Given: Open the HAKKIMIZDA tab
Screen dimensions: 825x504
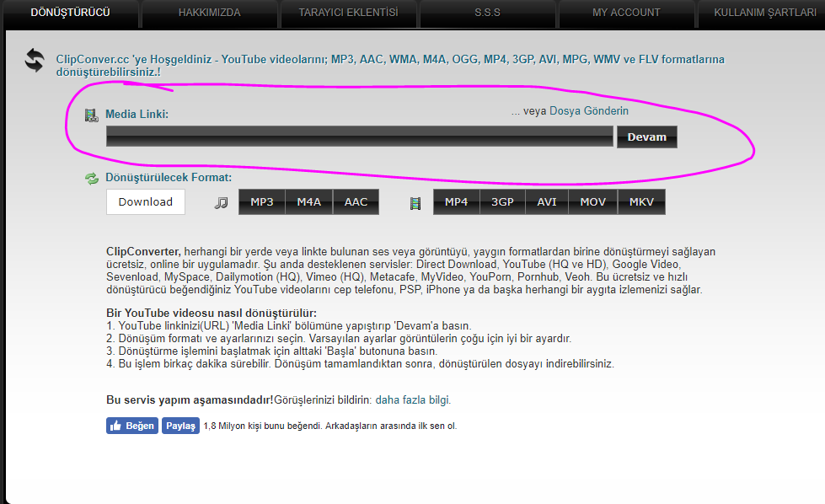Looking at the screenshot, I should coord(209,13).
